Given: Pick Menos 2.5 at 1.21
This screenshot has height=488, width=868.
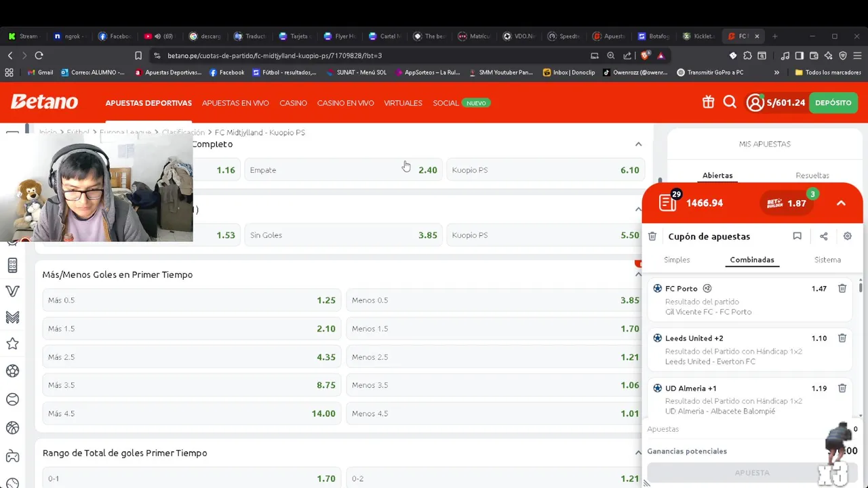Looking at the screenshot, I should pos(495,357).
